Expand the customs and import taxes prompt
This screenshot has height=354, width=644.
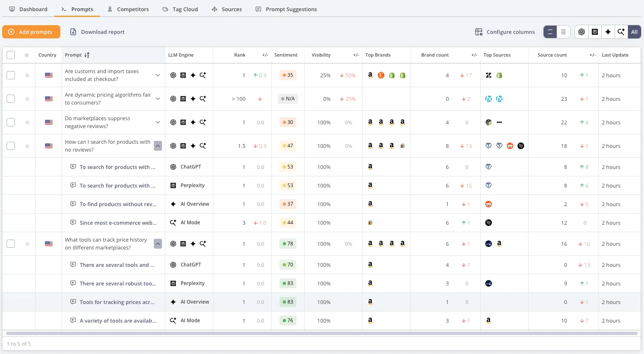[x=157, y=75]
